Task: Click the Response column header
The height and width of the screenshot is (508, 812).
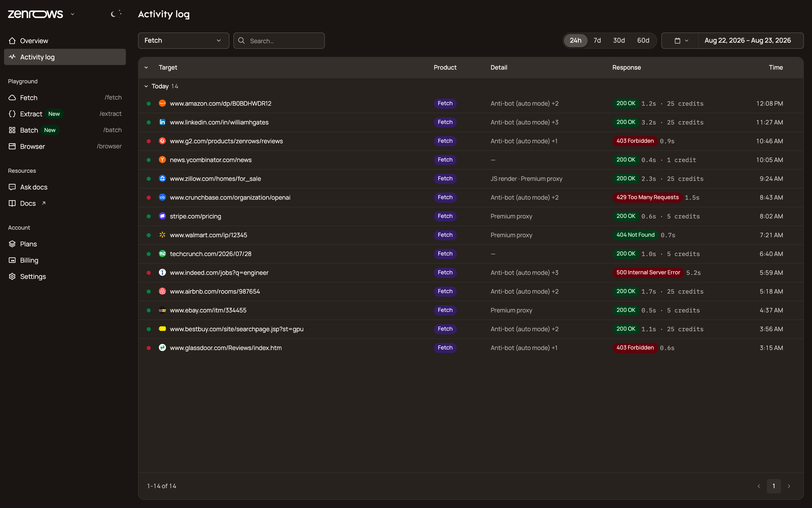Action: [x=627, y=68]
